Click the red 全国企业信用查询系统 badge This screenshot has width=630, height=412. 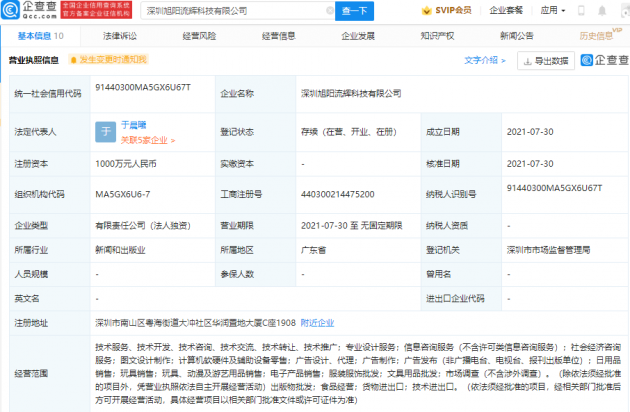96,10
